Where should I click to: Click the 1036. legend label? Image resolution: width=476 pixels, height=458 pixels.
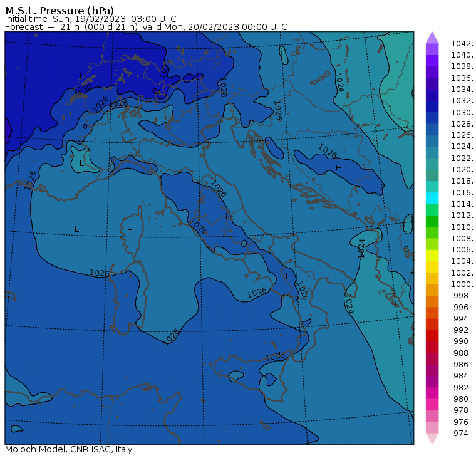click(462, 78)
